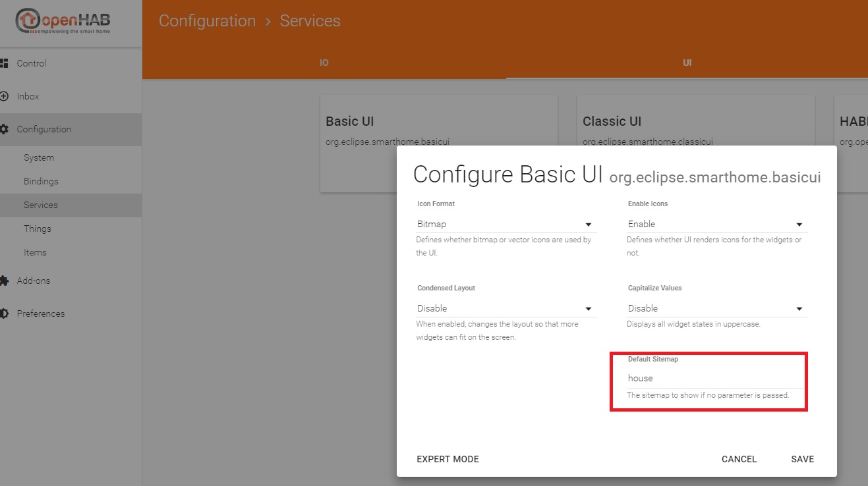Click Configuration in the breadcrumb header
Screen dimensions: 868x486
pos(207,21)
